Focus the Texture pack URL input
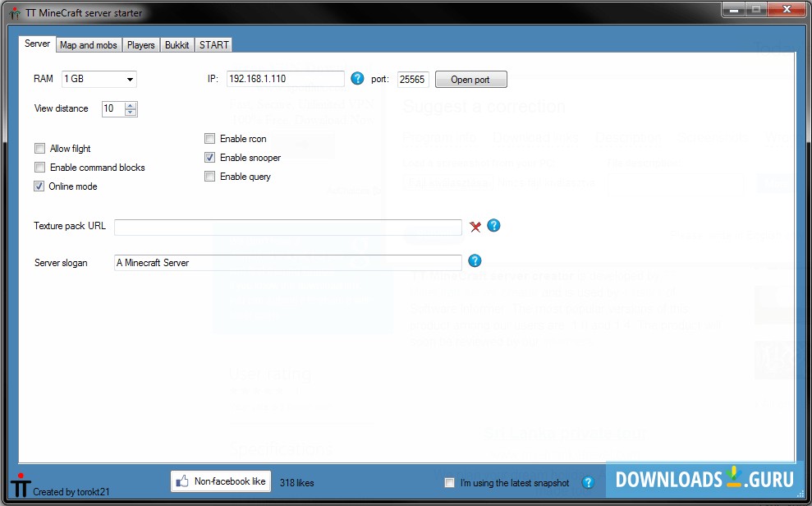 click(288, 227)
